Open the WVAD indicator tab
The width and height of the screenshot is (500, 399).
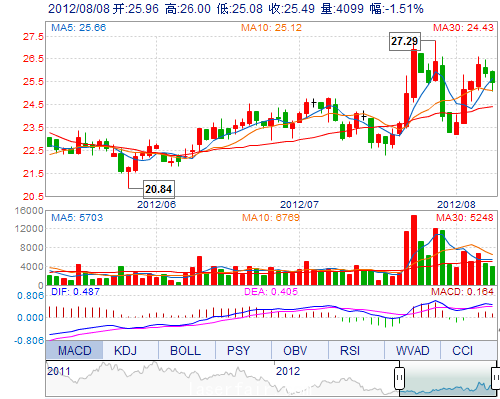pyautogui.click(x=412, y=350)
